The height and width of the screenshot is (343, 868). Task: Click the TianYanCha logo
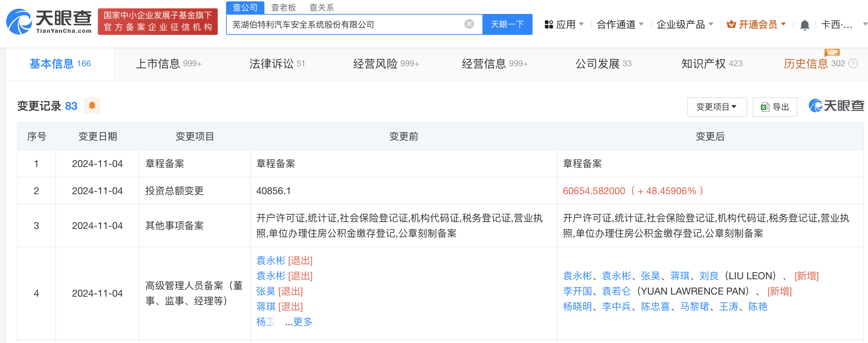49,22
